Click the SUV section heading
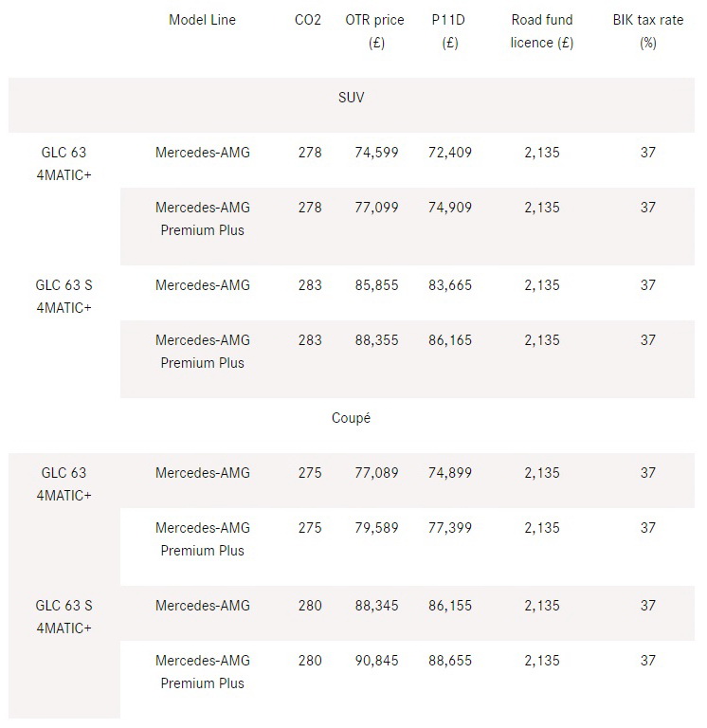Screen dimensions: 707x728 352,98
